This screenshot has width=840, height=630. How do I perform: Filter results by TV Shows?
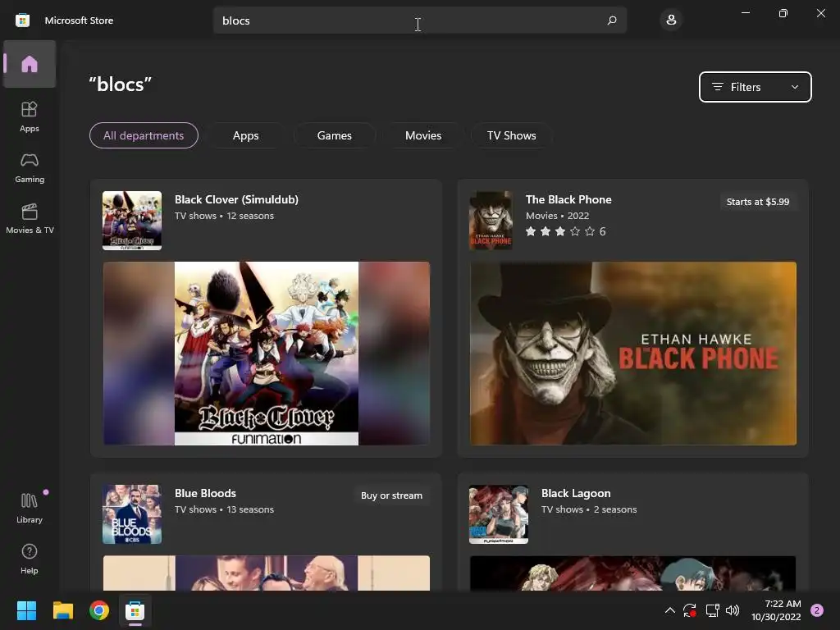pyautogui.click(x=512, y=135)
